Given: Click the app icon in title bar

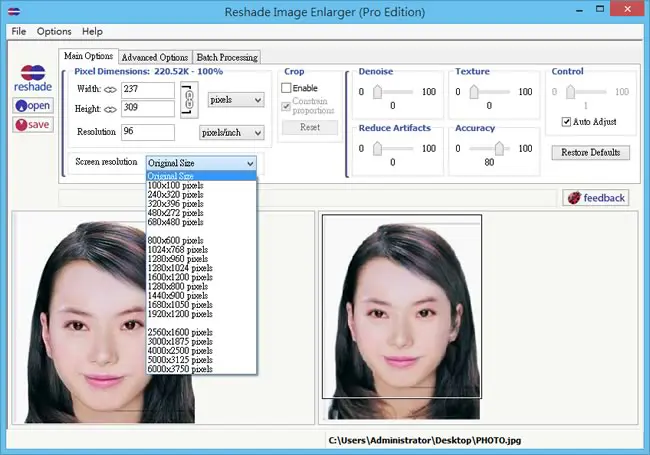Looking at the screenshot, I should [14, 11].
